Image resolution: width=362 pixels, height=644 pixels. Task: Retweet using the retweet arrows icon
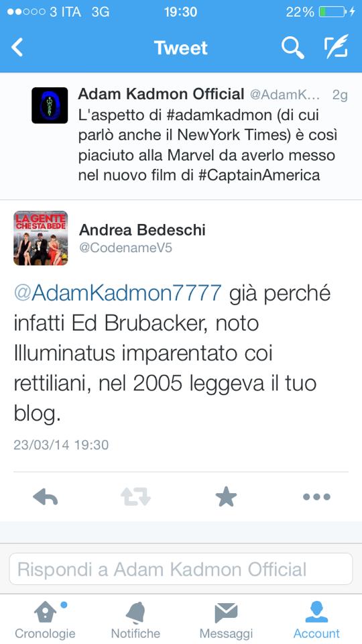(x=136, y=496)
